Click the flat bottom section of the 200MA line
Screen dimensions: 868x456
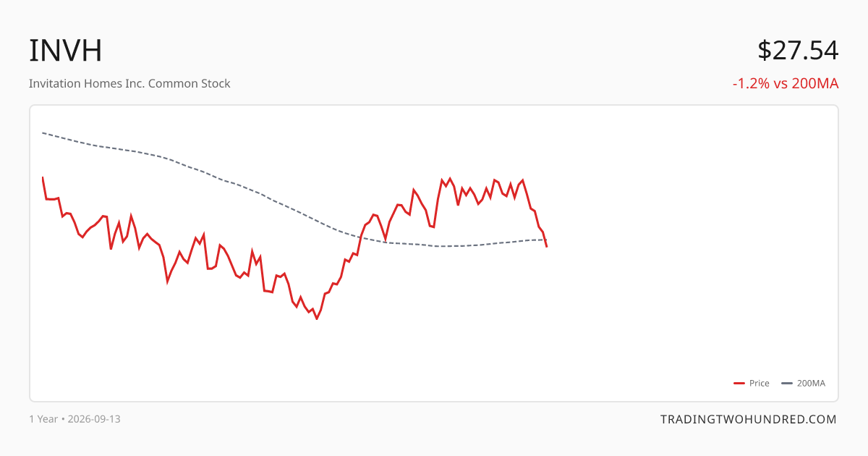point(448,246)
